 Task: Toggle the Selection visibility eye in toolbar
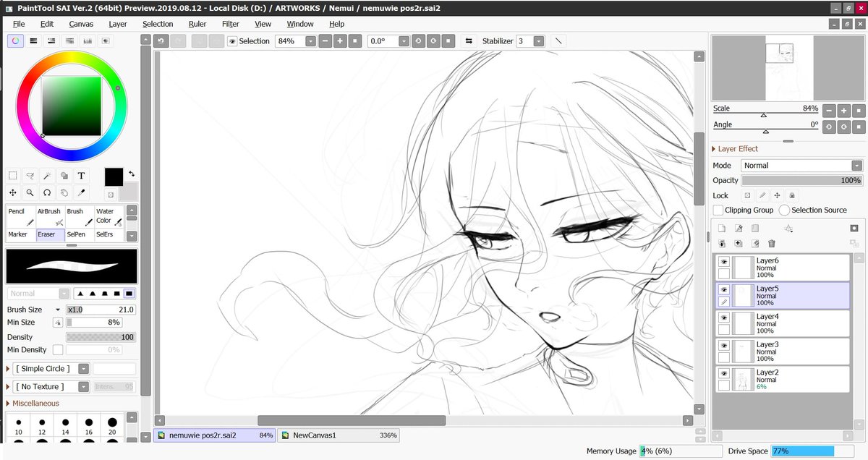232,41
